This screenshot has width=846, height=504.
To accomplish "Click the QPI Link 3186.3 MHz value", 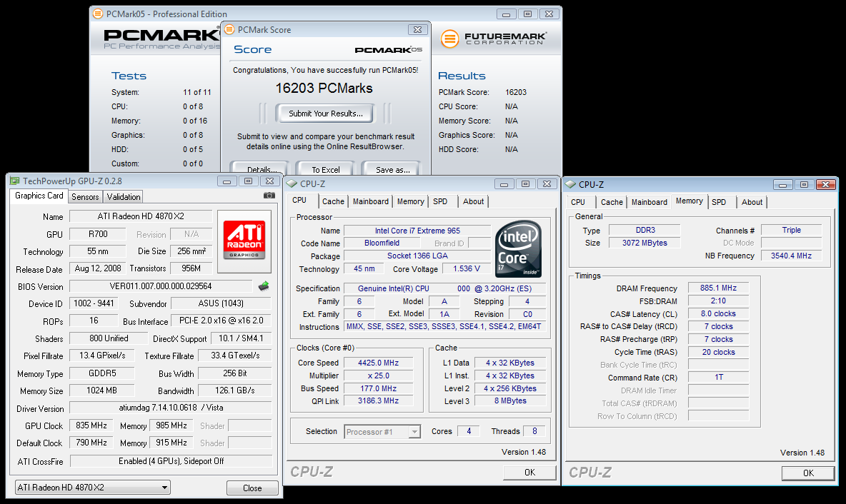I will tap(378, 401).
